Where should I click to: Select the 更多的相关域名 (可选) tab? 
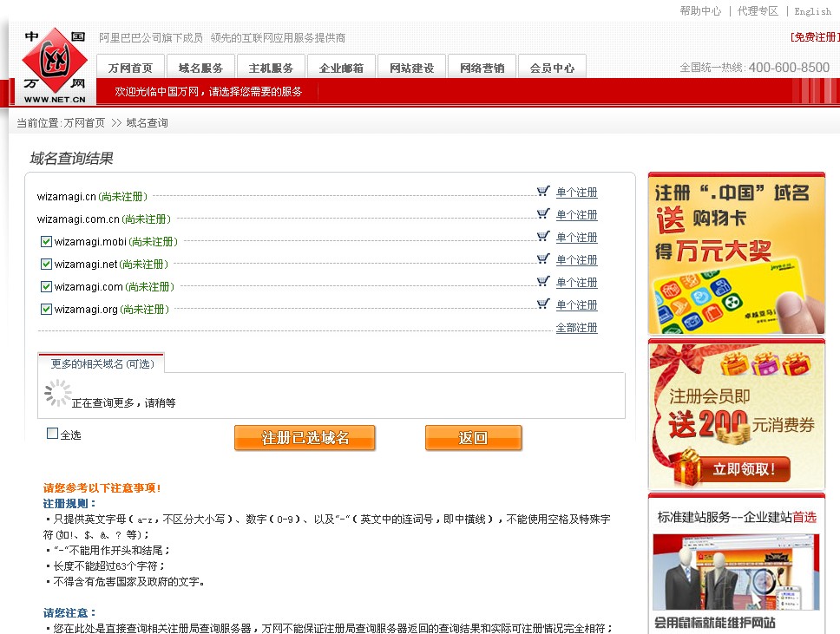(102, 363)
